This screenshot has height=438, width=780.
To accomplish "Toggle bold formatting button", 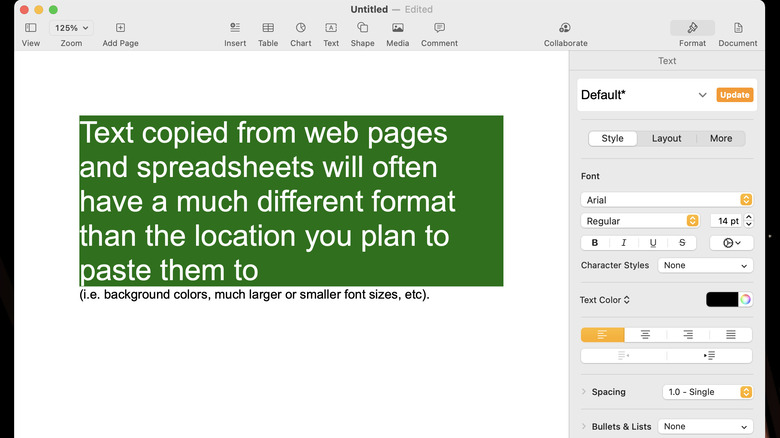I will point(595,243).
